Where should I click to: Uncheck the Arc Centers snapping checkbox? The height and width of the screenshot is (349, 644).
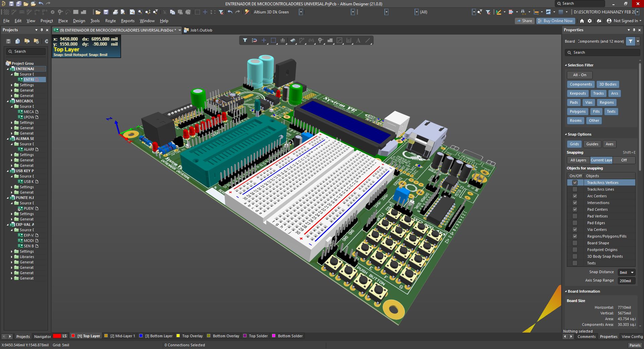pyautogui.click(x=575, y=196)
